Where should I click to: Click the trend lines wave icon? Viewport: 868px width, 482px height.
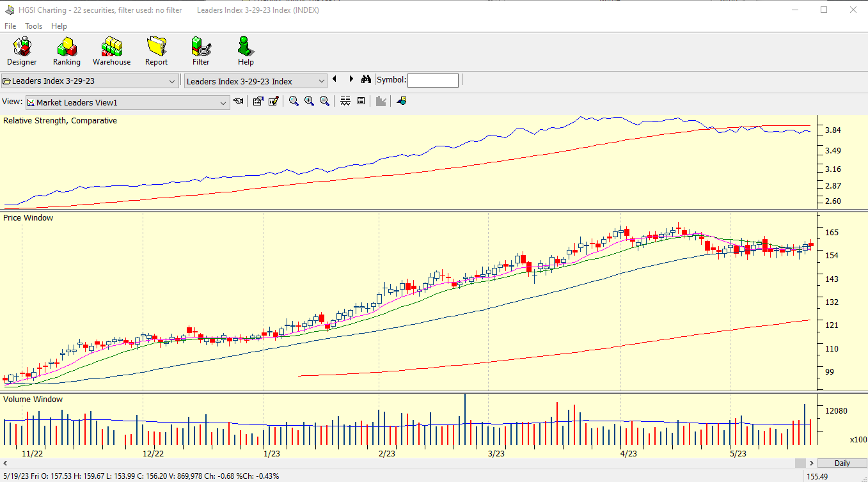[x=345, y=101]
